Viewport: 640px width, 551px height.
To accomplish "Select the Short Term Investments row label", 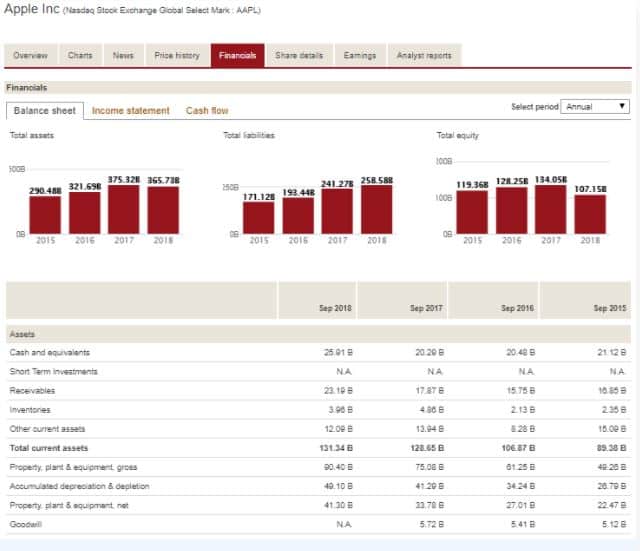I will [x=53, y=371].
